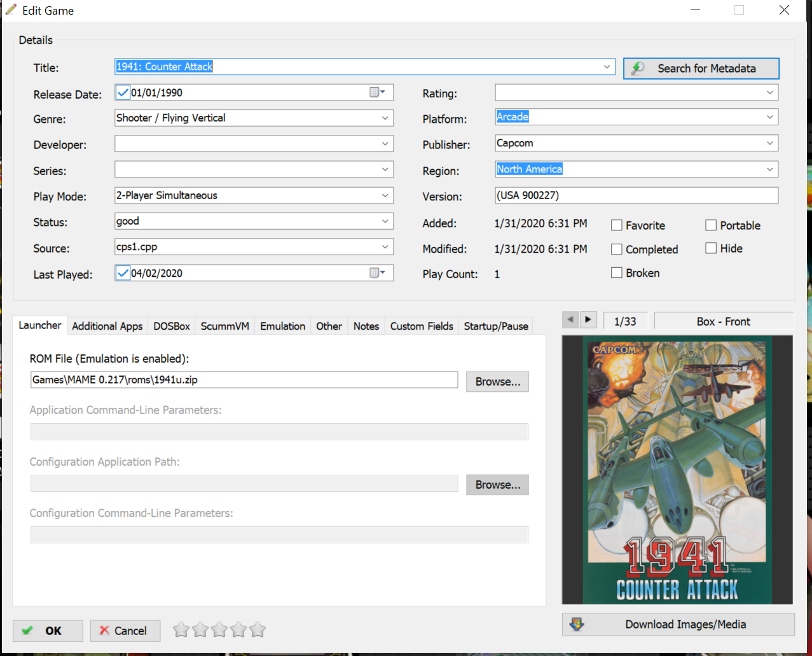Expand the Title dropdown
This screenshot has height=656, width=812.
point(607,66)
